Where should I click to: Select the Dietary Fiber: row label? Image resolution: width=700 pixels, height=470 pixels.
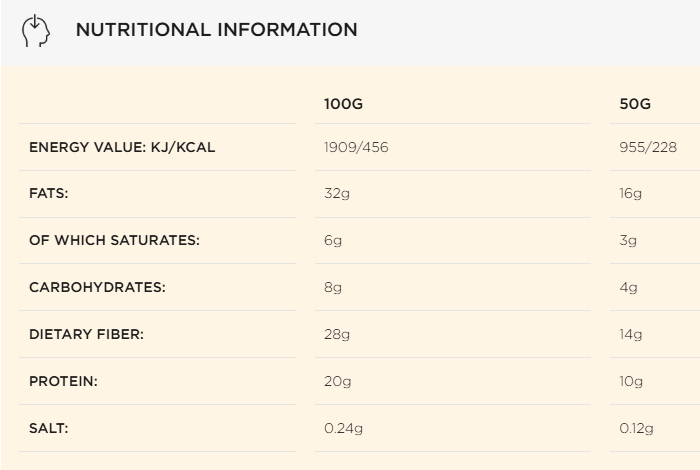87,334
